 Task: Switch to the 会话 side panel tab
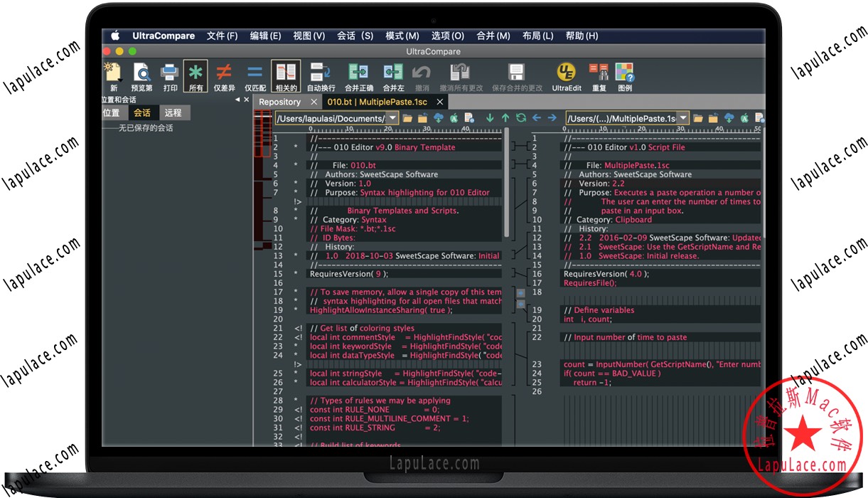[x=142, y=112]
